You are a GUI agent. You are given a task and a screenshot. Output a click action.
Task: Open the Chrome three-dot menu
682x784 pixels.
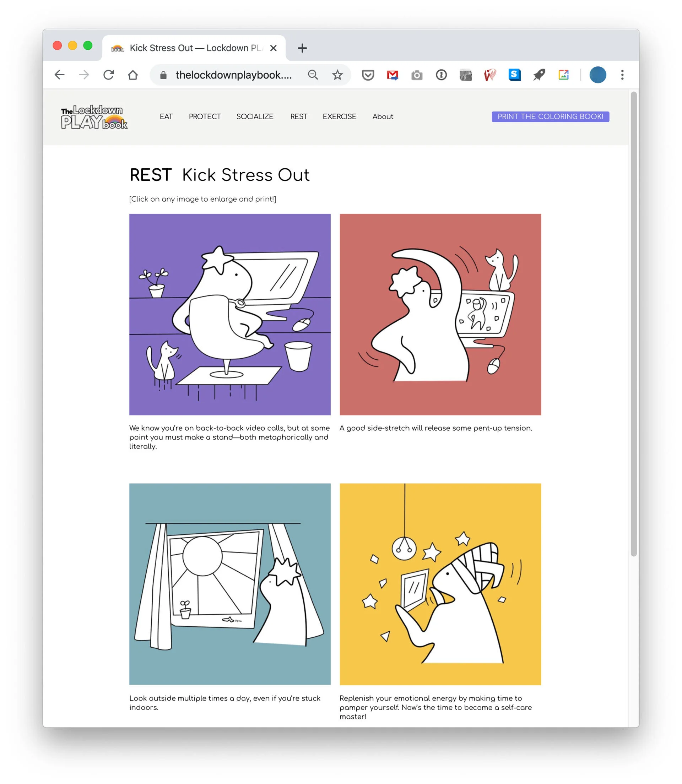[622, 75]
